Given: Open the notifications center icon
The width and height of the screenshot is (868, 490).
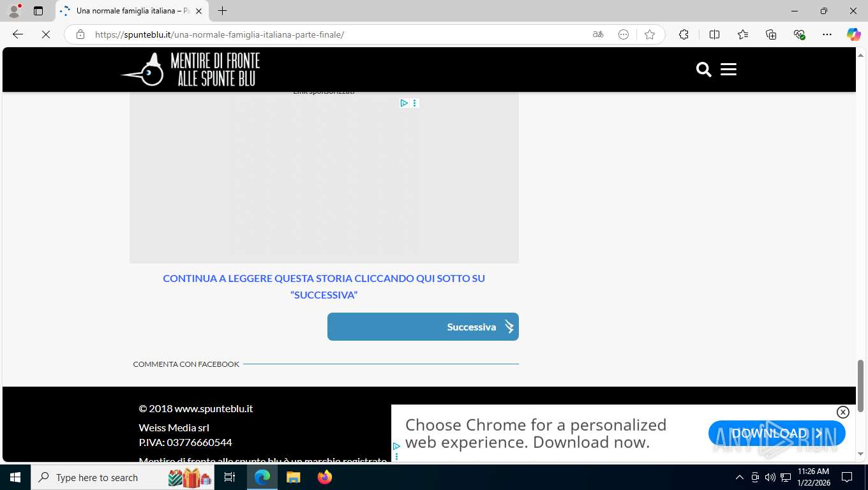Looking at the screenshot, I should 847,477.
